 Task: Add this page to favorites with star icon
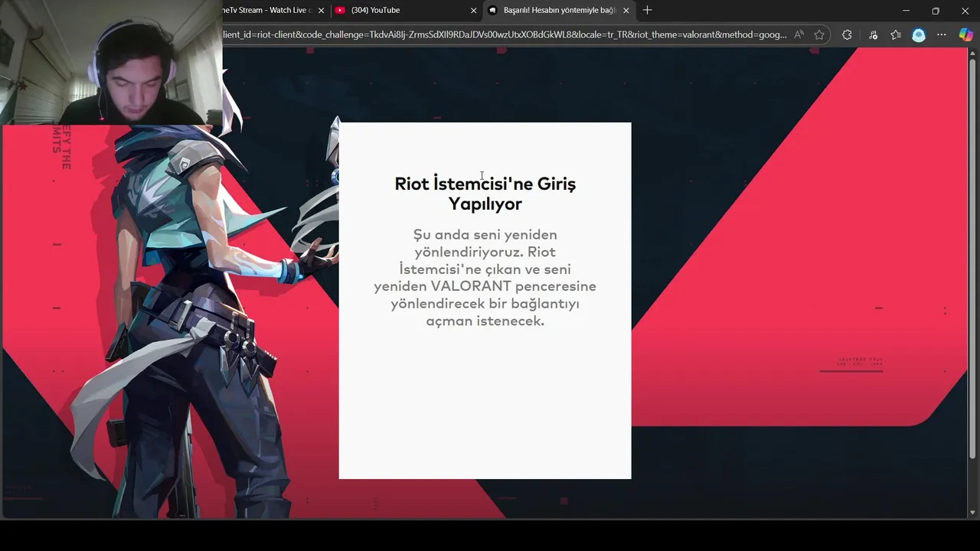[819, 34]
